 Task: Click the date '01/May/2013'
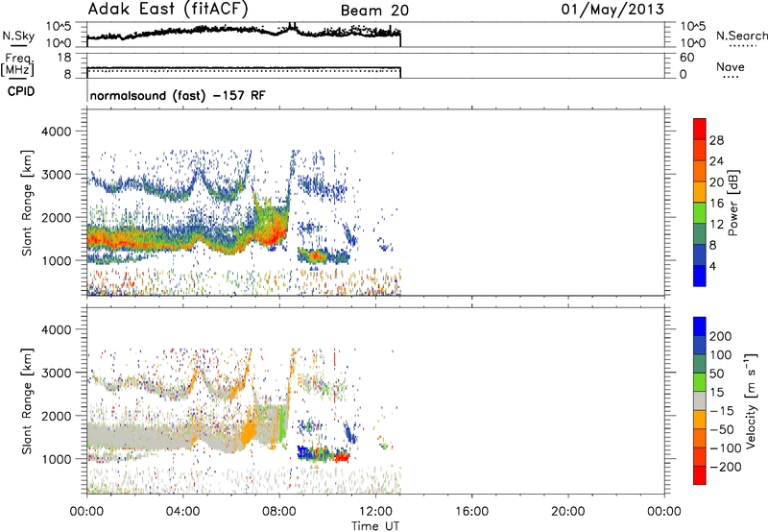click(612, 10)
